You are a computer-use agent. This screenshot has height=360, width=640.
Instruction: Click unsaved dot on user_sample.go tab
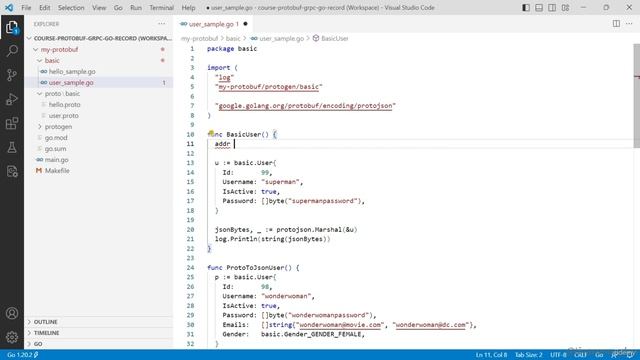coord(245,24)
